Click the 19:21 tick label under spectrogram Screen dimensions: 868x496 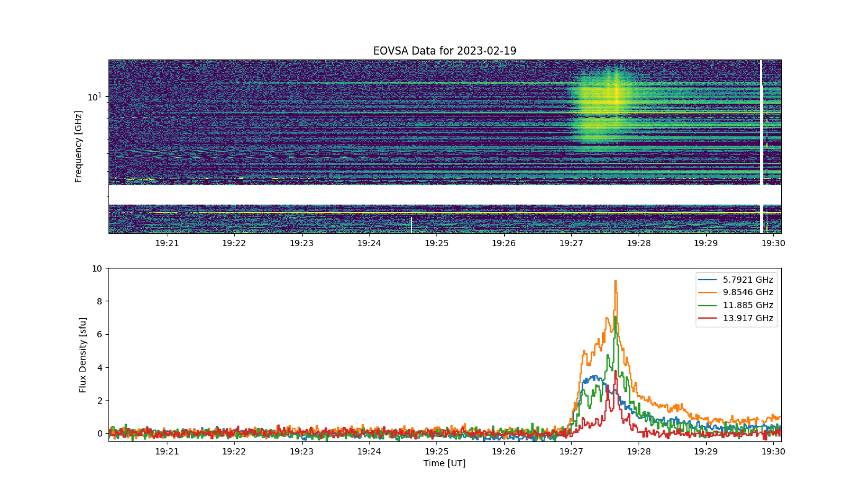tap(167, 243)
